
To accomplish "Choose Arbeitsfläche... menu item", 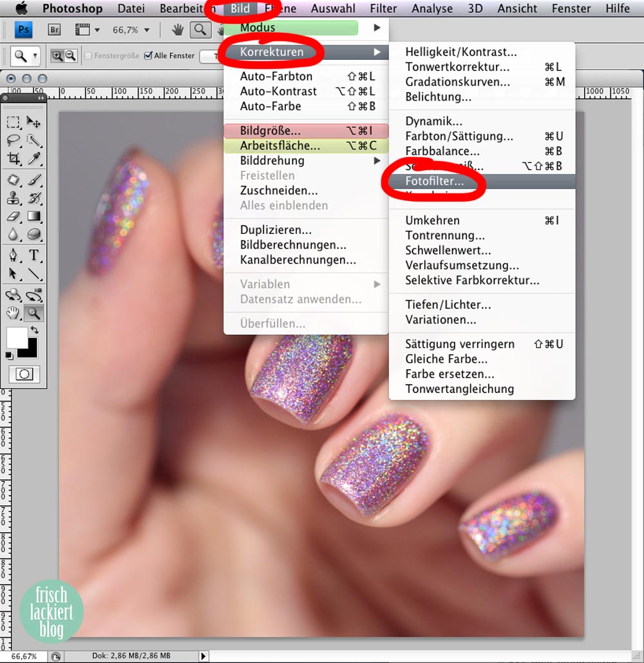I will click(x=306, y=146).
